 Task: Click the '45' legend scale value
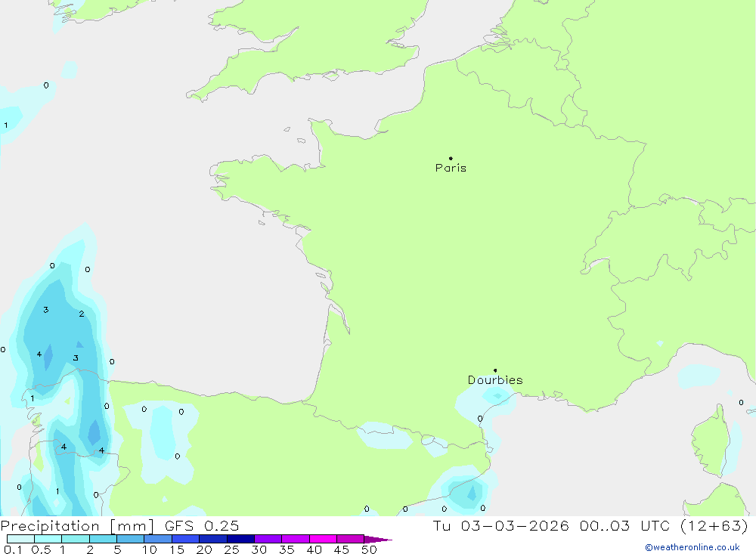342,549
